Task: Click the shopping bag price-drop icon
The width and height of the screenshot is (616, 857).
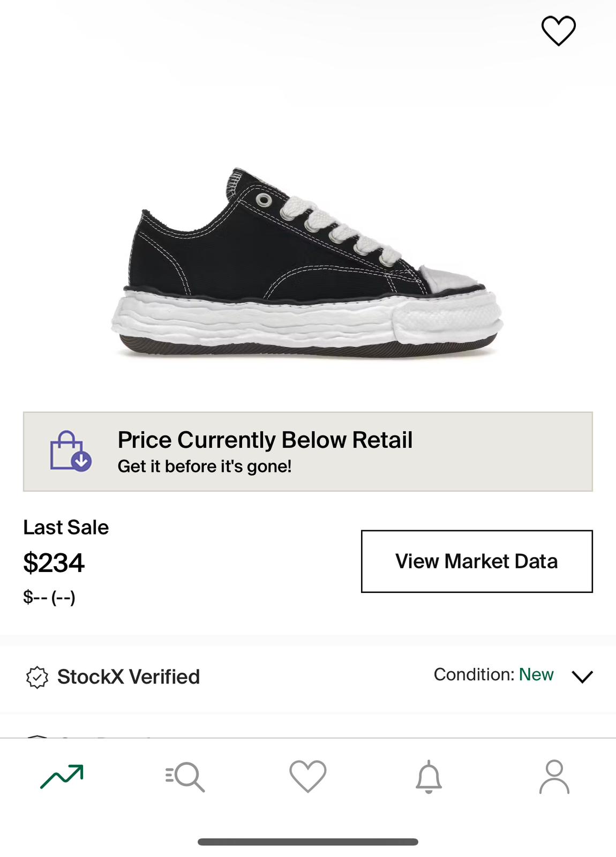Action: [x=70, y=451]
